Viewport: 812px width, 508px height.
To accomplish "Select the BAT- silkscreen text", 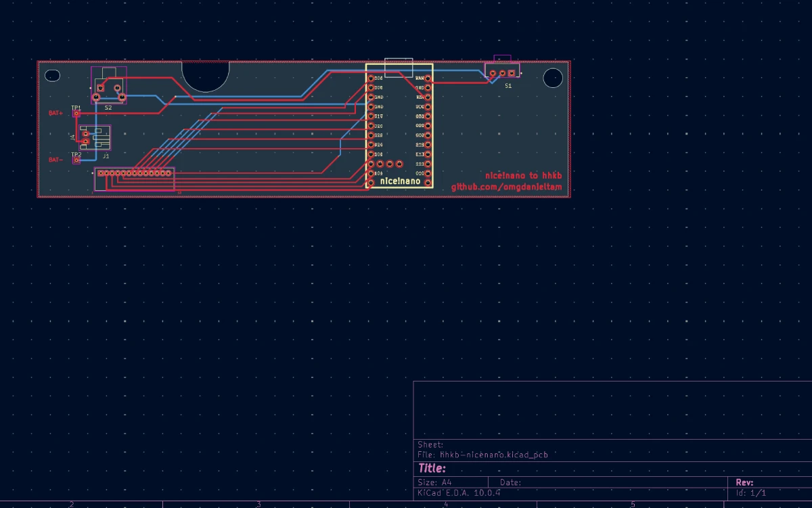I will pyautogui.click(x=55, y=160).
